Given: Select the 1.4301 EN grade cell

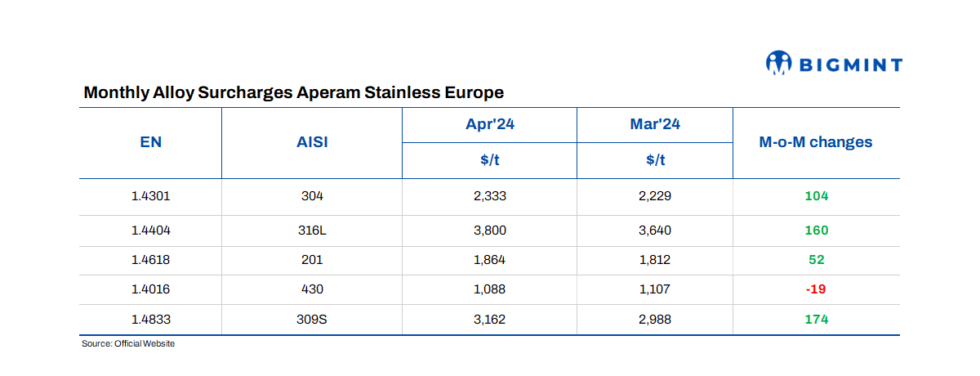Looking at the screenshot, I should (150, 196).
